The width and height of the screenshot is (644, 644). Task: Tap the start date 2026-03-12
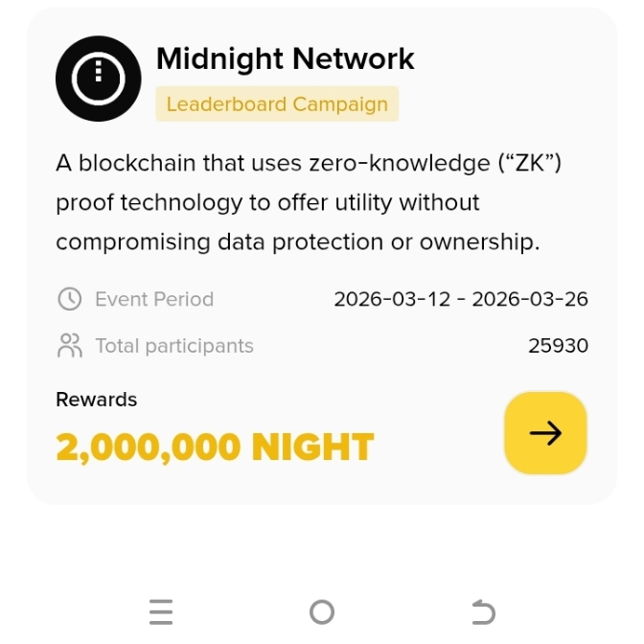392,299
